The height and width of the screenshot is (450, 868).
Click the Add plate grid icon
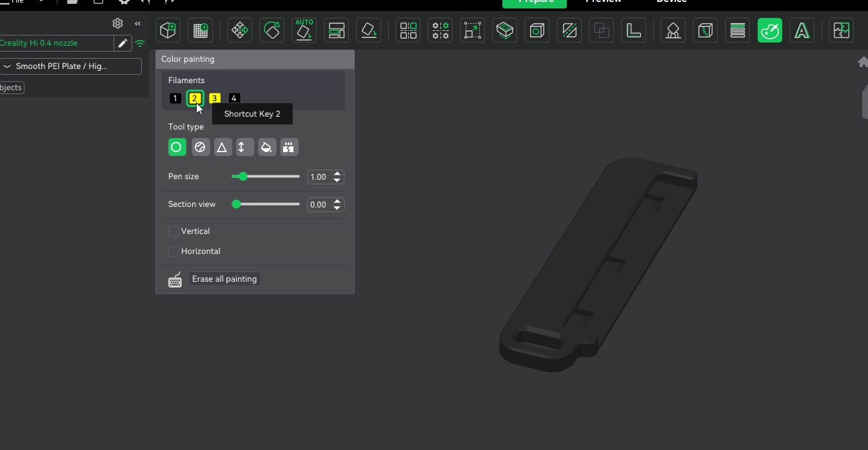coord(201,30)
